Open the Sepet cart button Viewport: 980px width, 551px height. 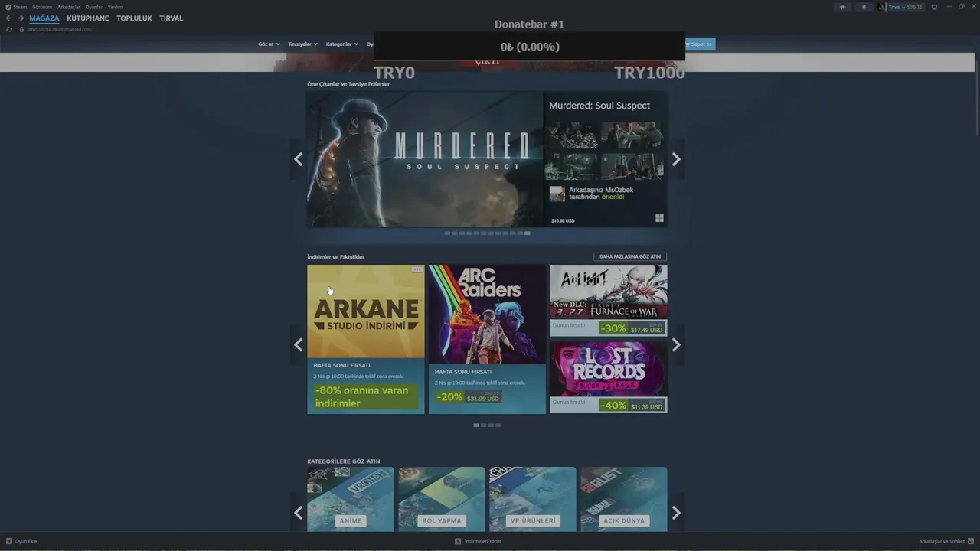click(x=700, y=44)
